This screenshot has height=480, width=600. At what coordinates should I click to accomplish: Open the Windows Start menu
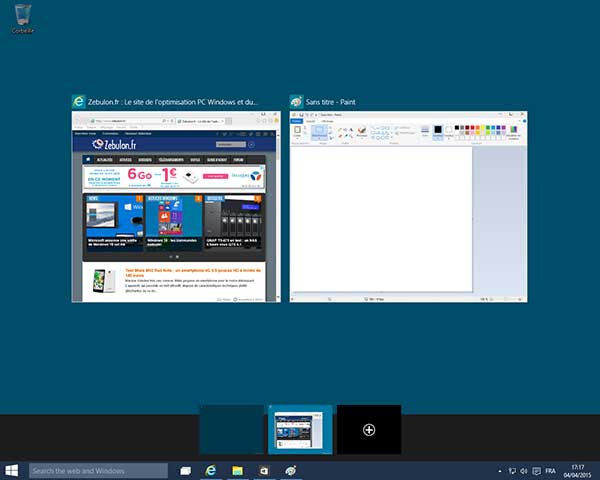pyautogui.click(x=11, y=471)
